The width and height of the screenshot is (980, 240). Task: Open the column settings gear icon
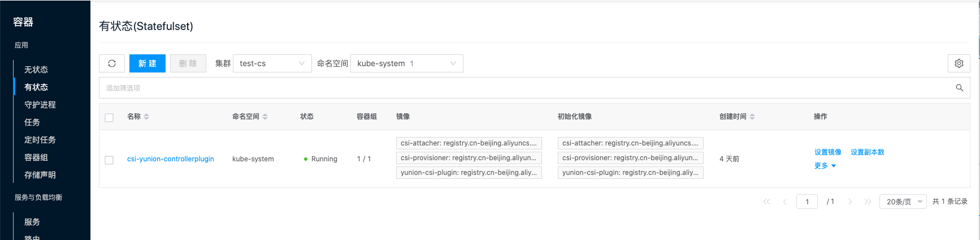click(959, 63)
